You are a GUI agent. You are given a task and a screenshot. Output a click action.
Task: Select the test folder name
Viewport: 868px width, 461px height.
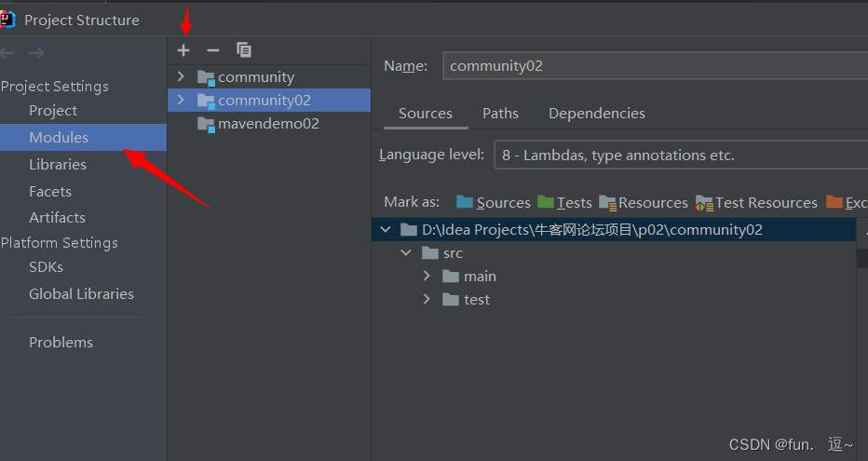tap(477, 300)
